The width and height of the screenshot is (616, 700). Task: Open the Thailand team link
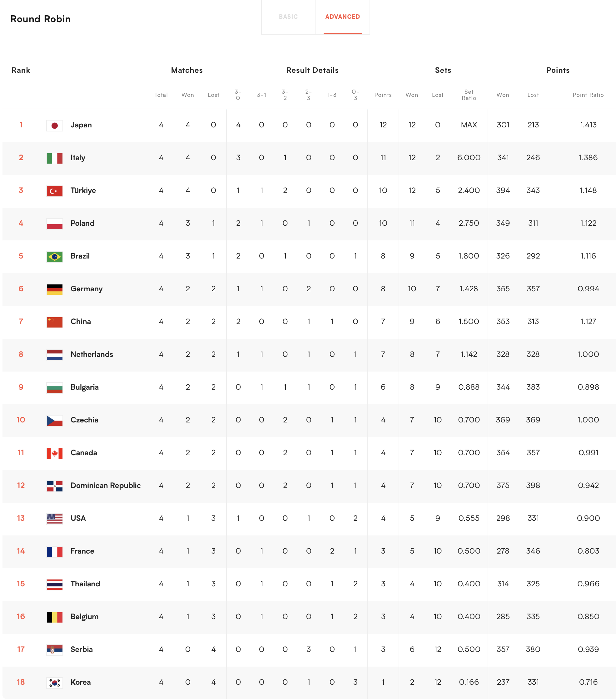[x=85, y=584]
